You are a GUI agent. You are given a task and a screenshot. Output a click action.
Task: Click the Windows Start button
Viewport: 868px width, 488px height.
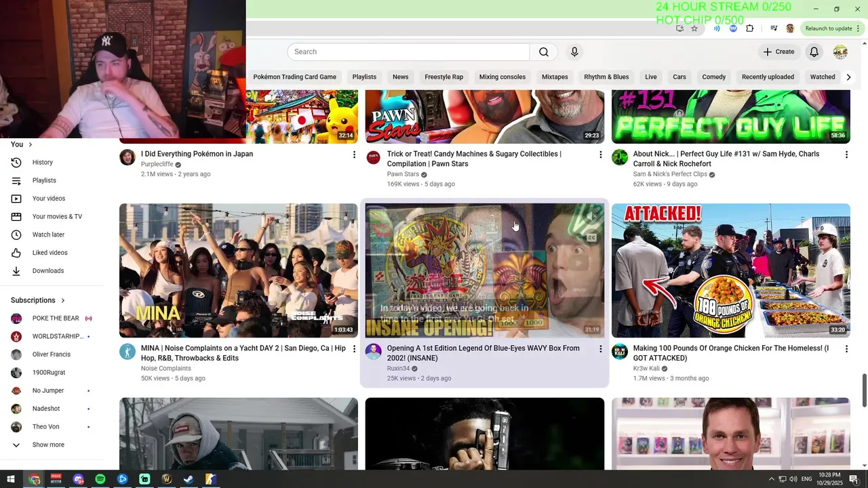pos(11,479)
